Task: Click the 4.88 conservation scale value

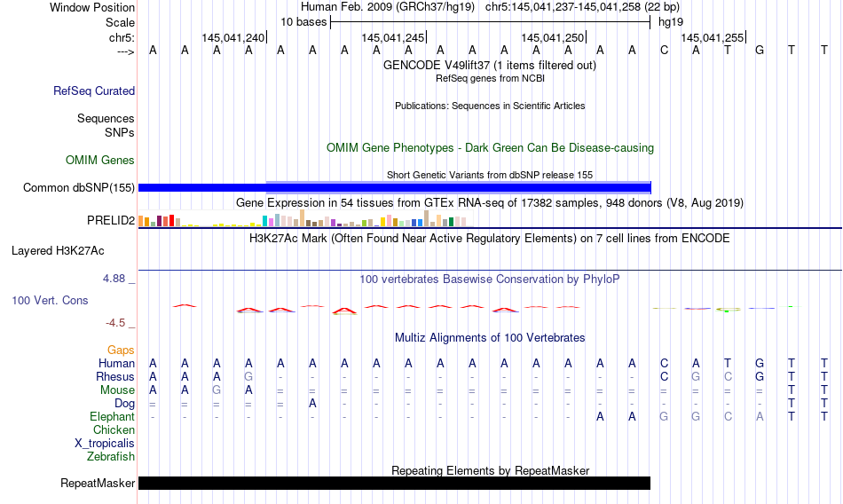Action: pos(114,279)
